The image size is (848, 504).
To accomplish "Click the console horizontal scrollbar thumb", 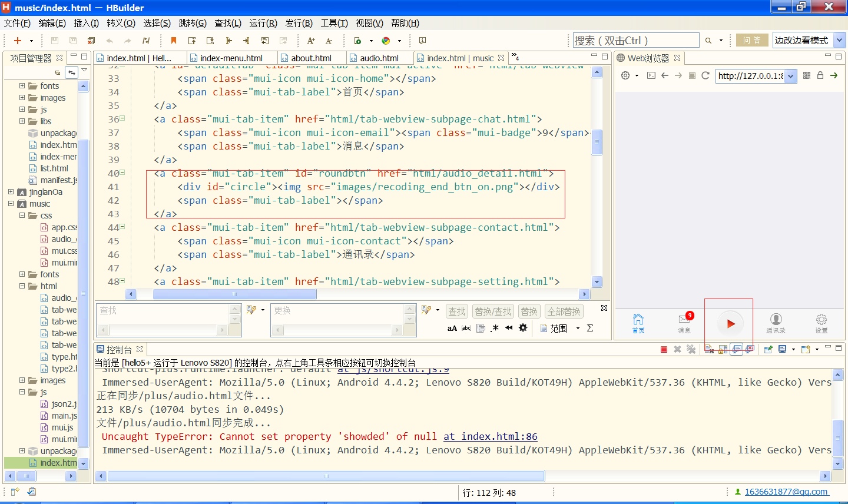I will click(x=326, y=476).
